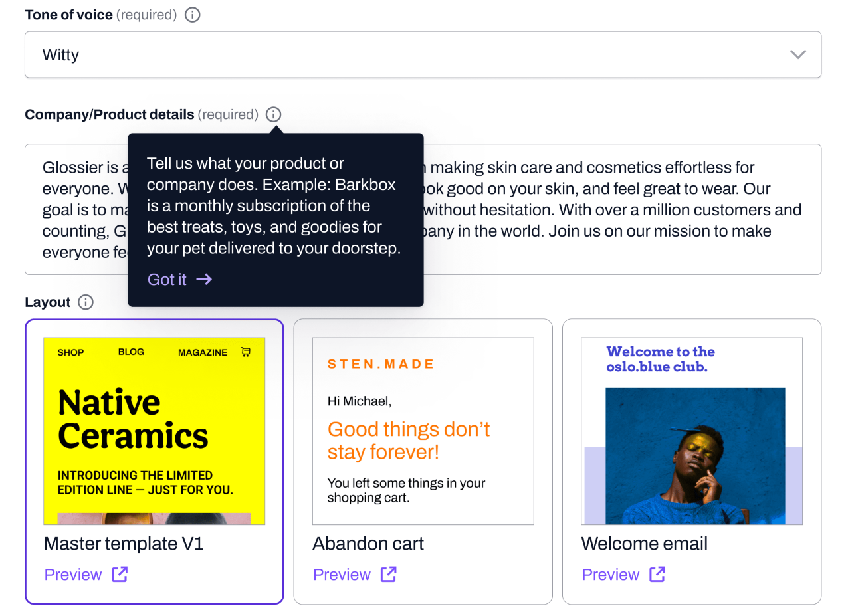Click the Welcome email title text

pyautogui.click(x=645, y=544)
